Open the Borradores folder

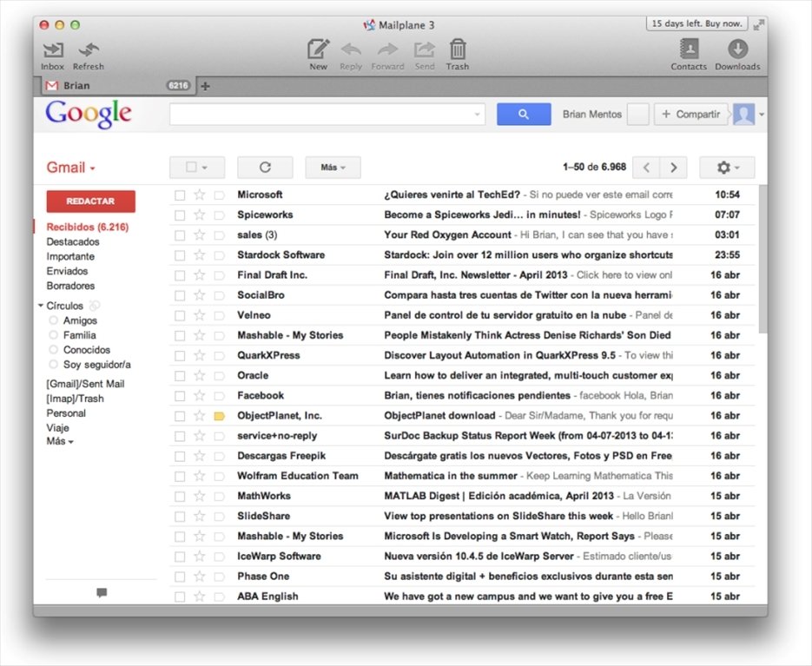70,286
